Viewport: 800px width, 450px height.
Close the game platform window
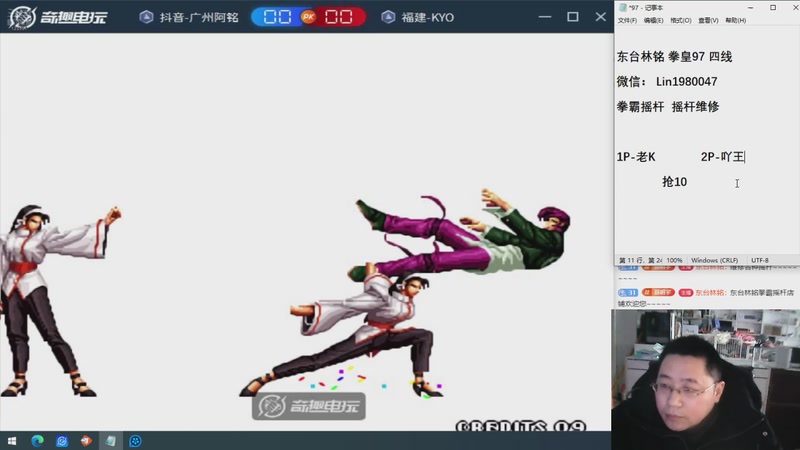click(x=601, y=17)
